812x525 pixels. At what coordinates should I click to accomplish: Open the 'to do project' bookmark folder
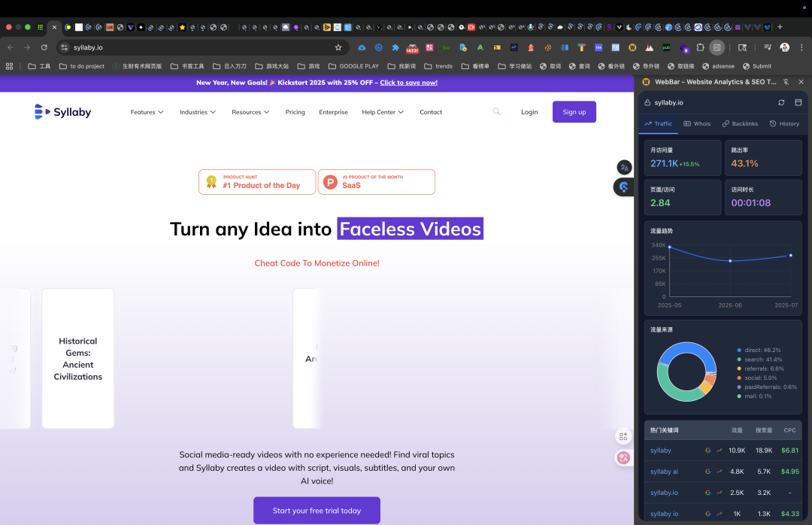(82, 66)
